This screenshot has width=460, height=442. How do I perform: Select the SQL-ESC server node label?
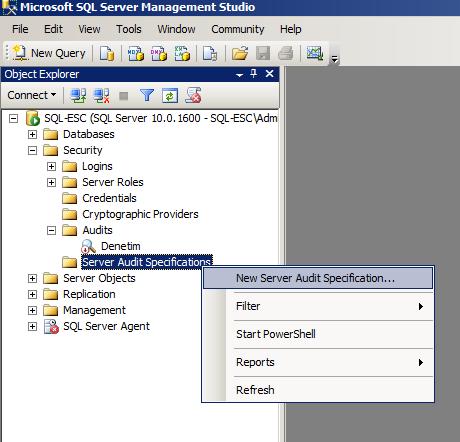tap(161, 118)
